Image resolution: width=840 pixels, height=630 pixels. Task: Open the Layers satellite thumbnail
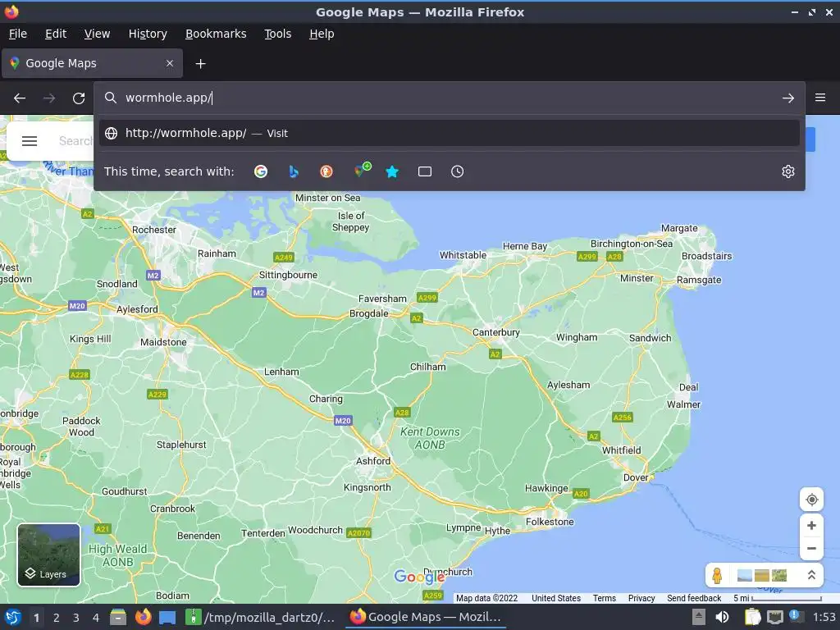[x=48, y=555]
